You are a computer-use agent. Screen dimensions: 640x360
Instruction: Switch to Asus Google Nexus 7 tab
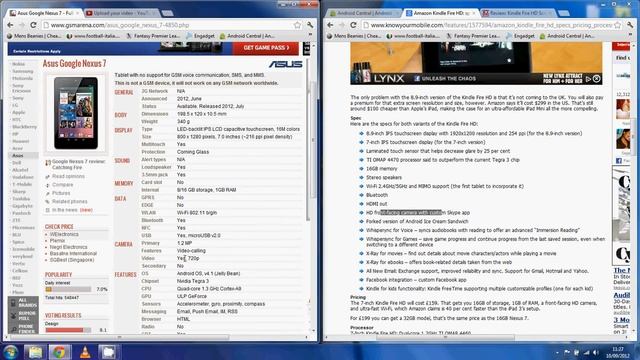point(44,13)
